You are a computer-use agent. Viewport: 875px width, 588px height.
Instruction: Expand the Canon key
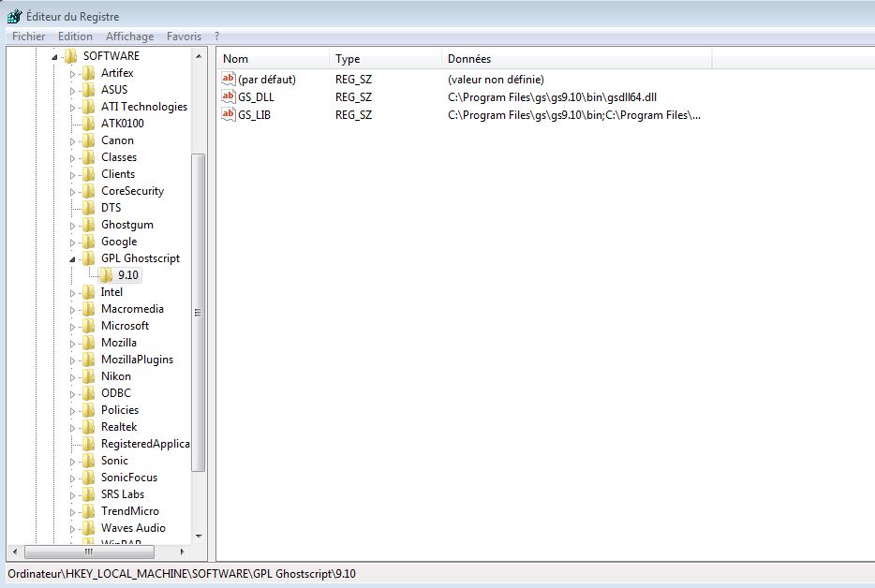(x=72, y=141)
